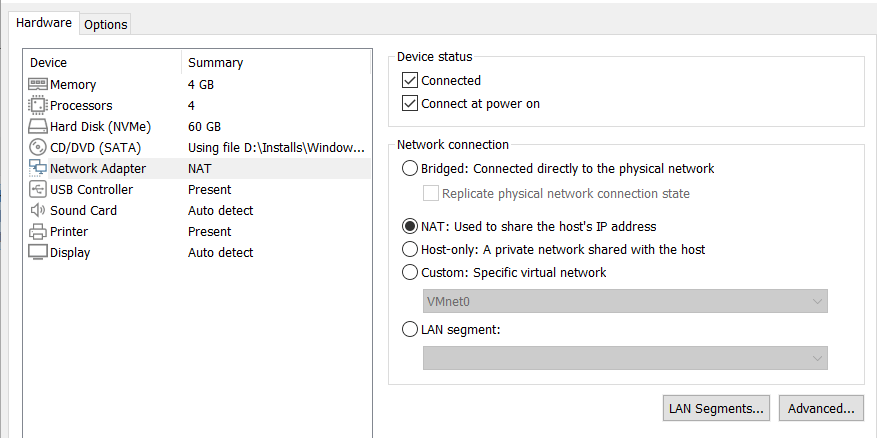The image size is (877, 438).
Task: Select Custom specific virtual network option
Action: click(x=409, y=272)
